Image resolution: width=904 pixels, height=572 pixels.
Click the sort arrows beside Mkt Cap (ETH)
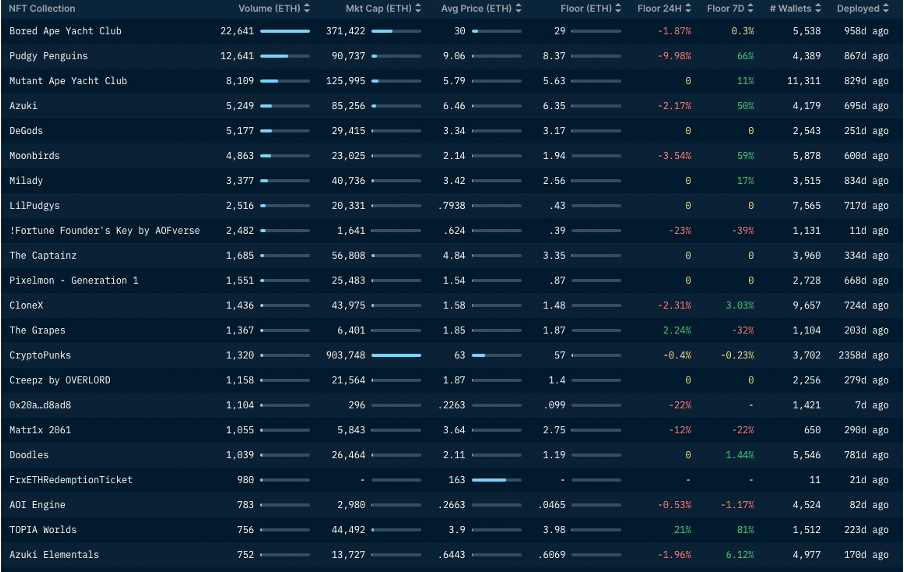[417, 9]
